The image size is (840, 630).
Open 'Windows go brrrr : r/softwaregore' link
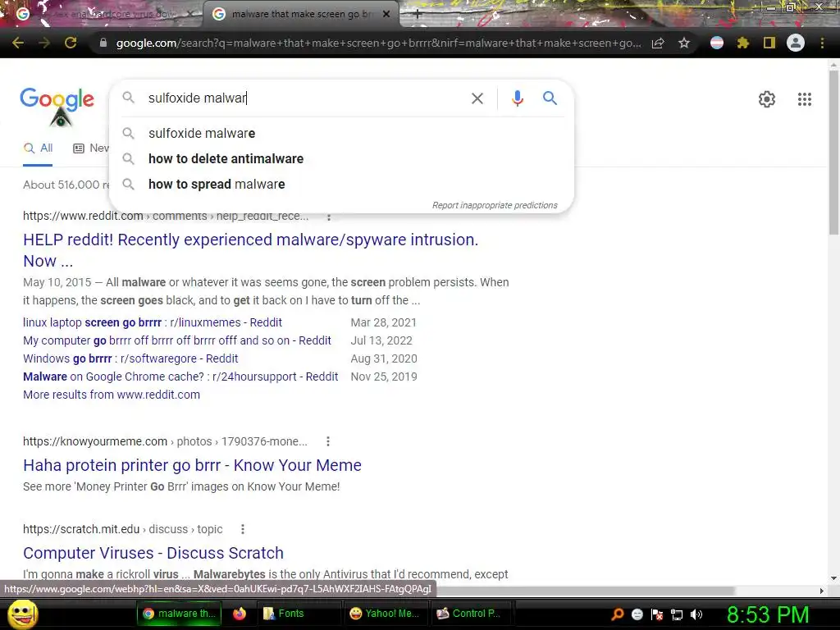(x=130, y=358)
